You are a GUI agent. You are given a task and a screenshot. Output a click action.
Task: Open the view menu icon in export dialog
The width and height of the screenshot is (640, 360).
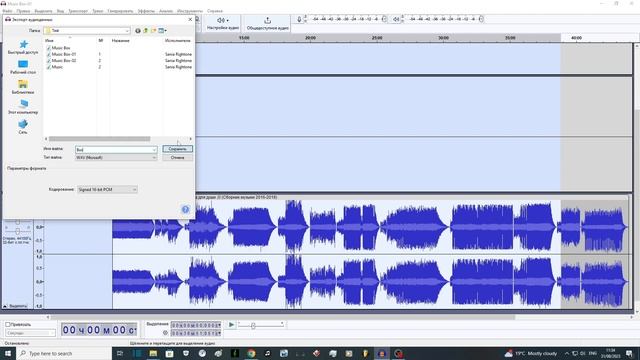(x=162, y=31)
